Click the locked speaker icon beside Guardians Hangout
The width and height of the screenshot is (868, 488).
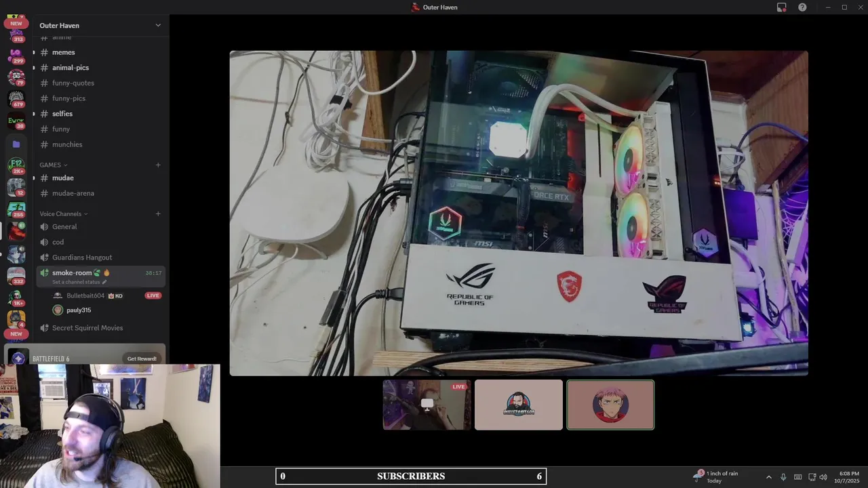(44, 258)
